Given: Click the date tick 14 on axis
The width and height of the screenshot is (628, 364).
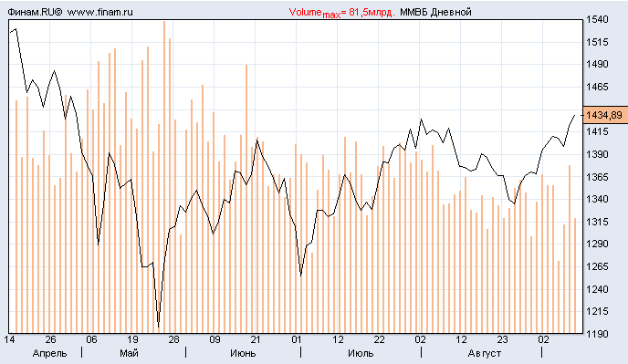Looking at the screenshot, I should [10, 340].
